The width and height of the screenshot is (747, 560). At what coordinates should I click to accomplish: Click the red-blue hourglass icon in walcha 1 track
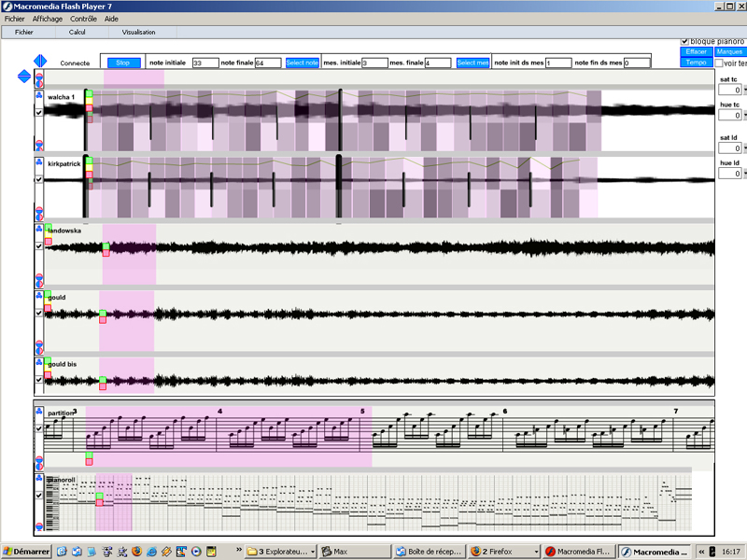click(39, 145)
